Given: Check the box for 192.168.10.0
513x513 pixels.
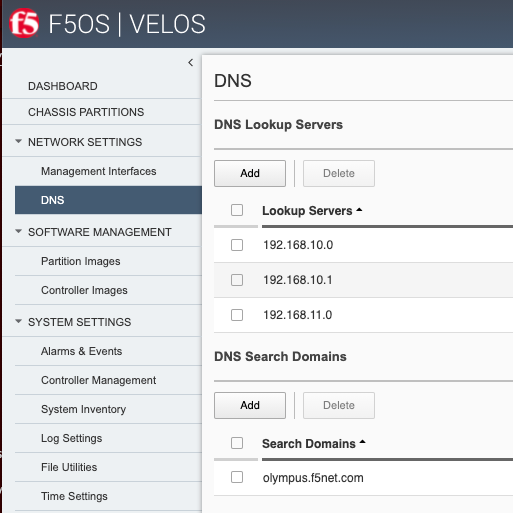Looking at the screenshot, I should pos(237,245).
